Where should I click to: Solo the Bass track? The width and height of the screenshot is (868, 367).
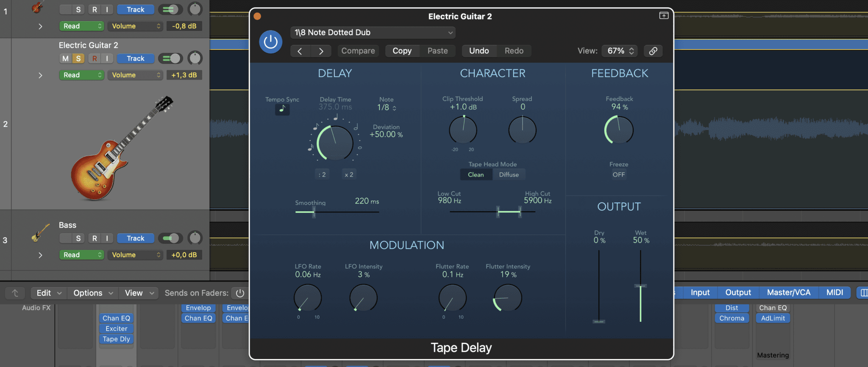(78, 238)
